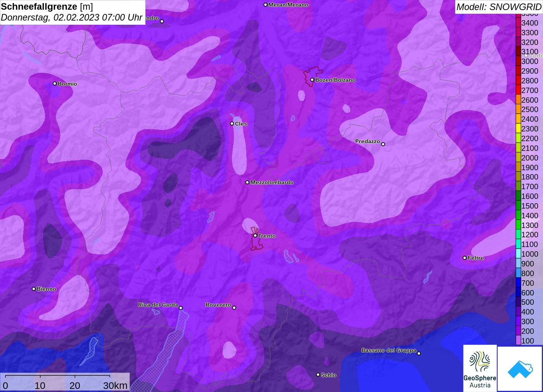Screen dimensions: 543x392
Task: Click the GeoSphere Austria logo
Action: [x=480, y=368]
